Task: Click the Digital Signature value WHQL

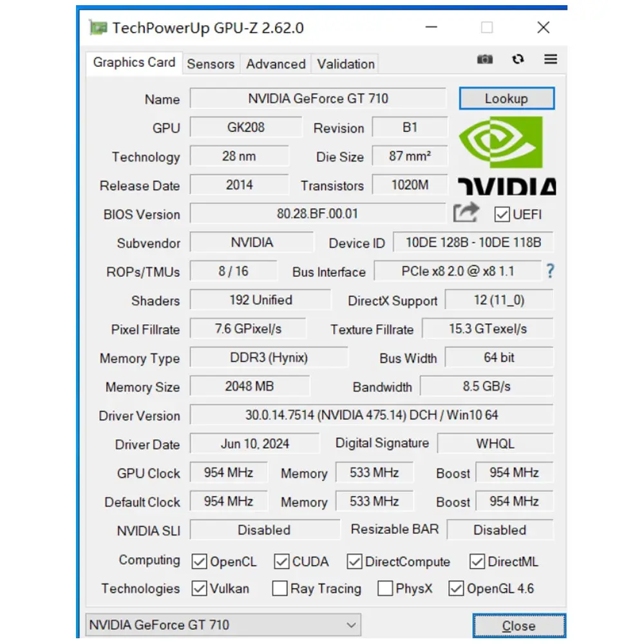Action: click(495, 444)
